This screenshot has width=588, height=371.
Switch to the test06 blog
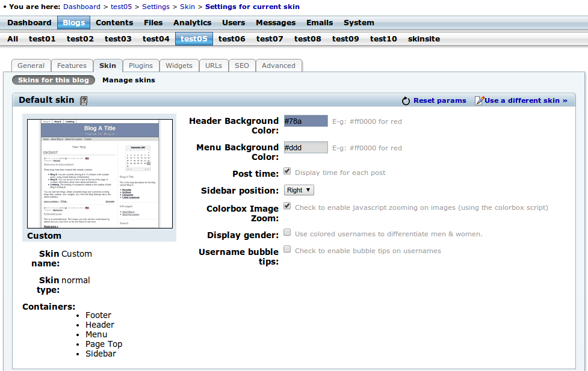(x=232, y=39)
